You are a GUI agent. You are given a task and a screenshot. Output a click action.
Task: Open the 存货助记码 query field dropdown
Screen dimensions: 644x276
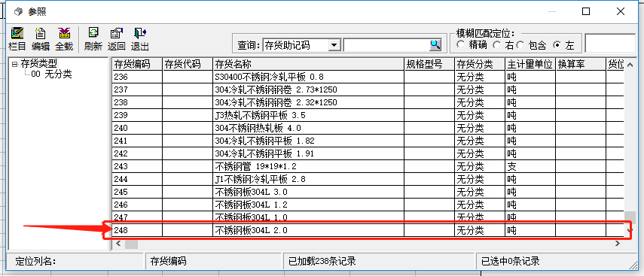tap(334, 45)
